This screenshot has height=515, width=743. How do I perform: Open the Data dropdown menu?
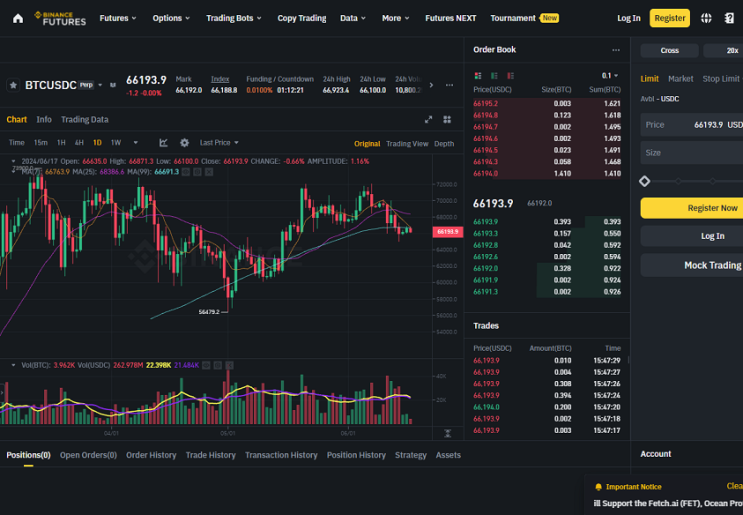tap(353, 18)
